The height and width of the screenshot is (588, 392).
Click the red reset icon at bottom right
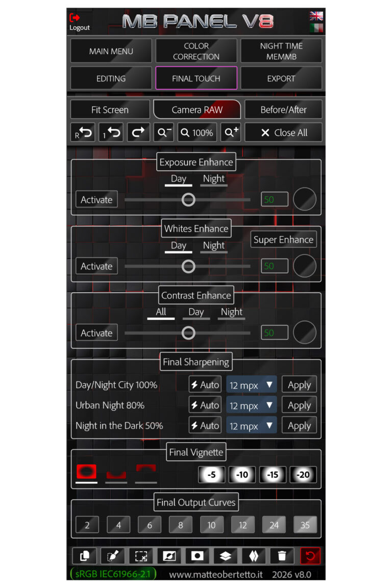click(x=310, y=556)
